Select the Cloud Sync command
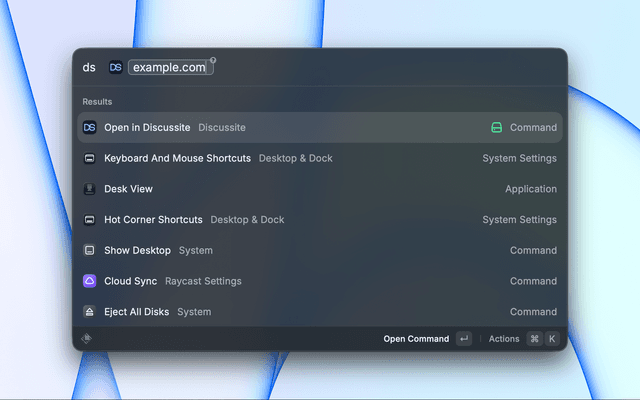 [x=320, y=281]
